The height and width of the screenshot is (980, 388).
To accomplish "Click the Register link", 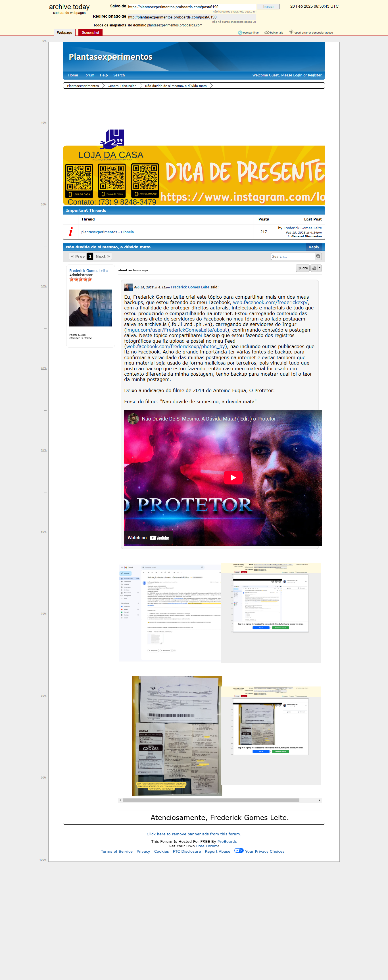I will [x=315, y=75].
